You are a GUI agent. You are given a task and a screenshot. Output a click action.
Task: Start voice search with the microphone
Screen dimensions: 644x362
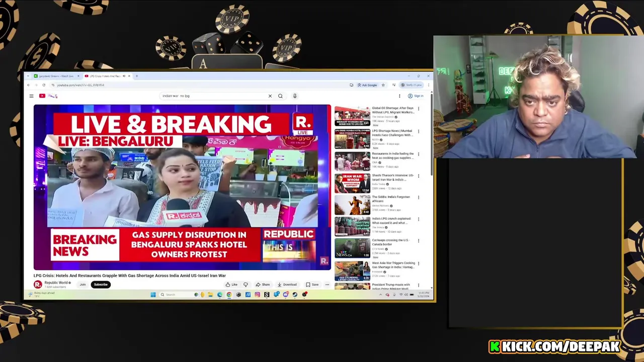click(x=295, y=96)
